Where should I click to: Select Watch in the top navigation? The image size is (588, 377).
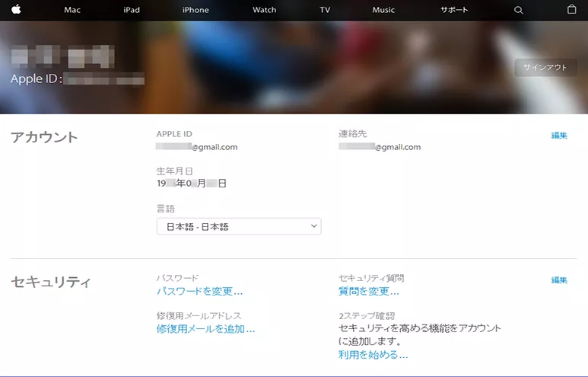[x=264, y=10]
